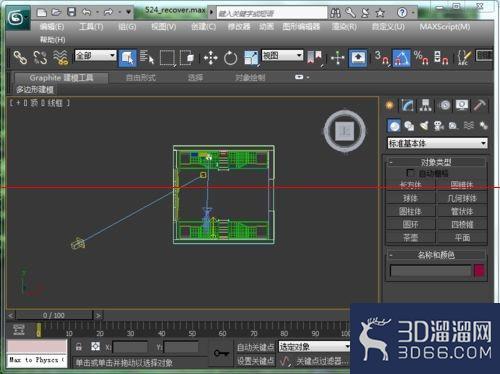This screenshot has width=500, height=374.
Task: Select the Select and Rotate tool
Action: click(x=230, y=58)
